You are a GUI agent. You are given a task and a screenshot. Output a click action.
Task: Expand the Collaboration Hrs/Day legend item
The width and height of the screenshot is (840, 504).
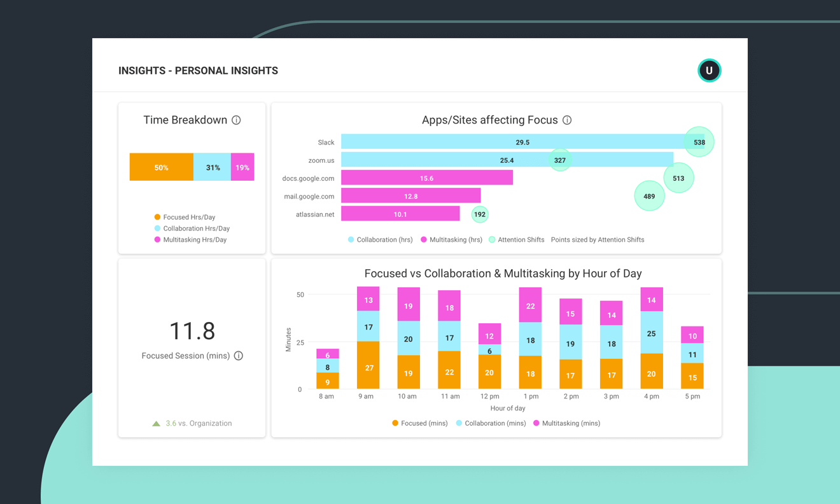coord(191,228)
